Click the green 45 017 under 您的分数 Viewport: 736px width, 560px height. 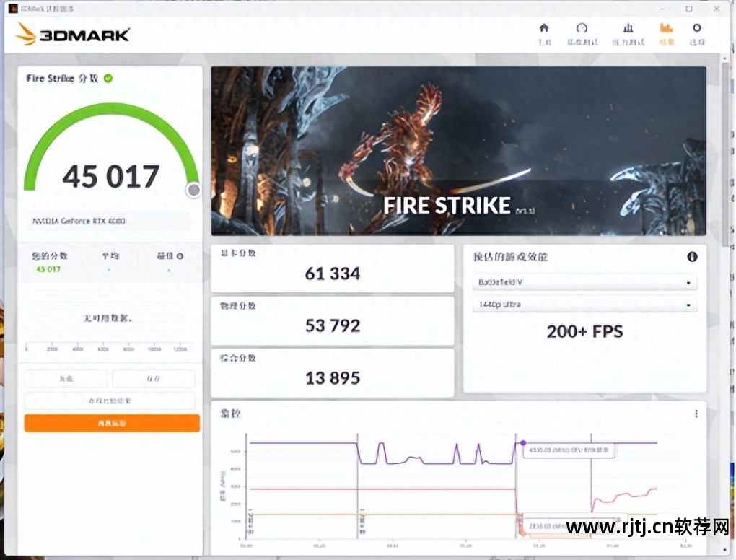tap(48, 269)
